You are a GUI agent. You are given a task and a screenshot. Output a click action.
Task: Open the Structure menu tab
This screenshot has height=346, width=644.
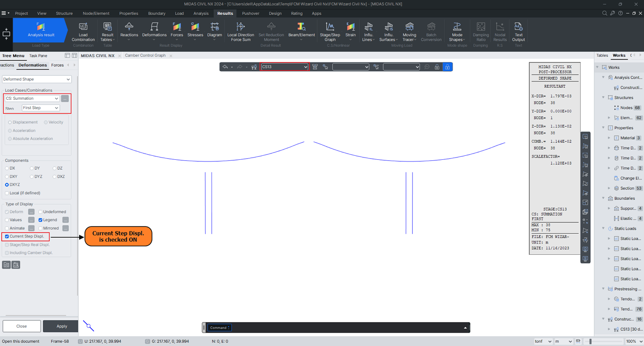point(64,13)
